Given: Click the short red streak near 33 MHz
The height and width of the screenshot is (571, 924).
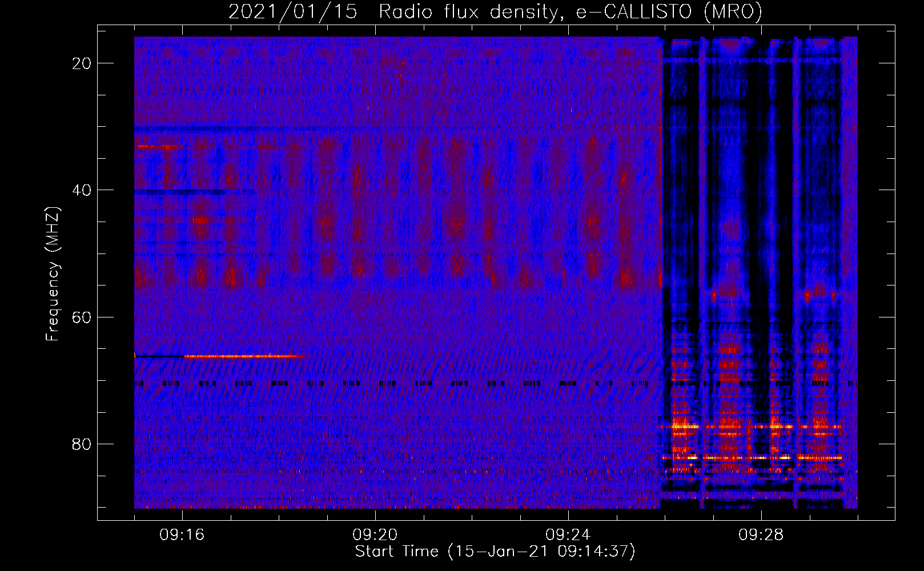Looking at the screenshot, I should 159,147.
